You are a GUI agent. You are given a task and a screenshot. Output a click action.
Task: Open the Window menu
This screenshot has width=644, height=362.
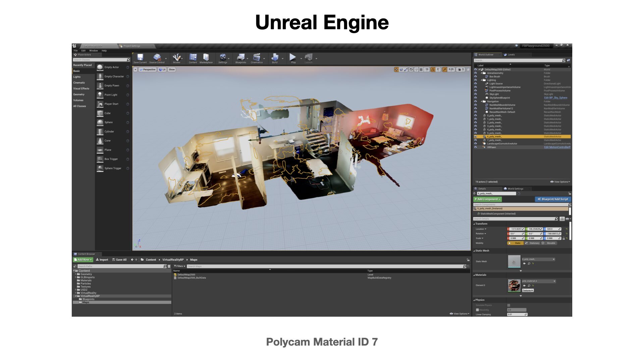tap(94, 51)
